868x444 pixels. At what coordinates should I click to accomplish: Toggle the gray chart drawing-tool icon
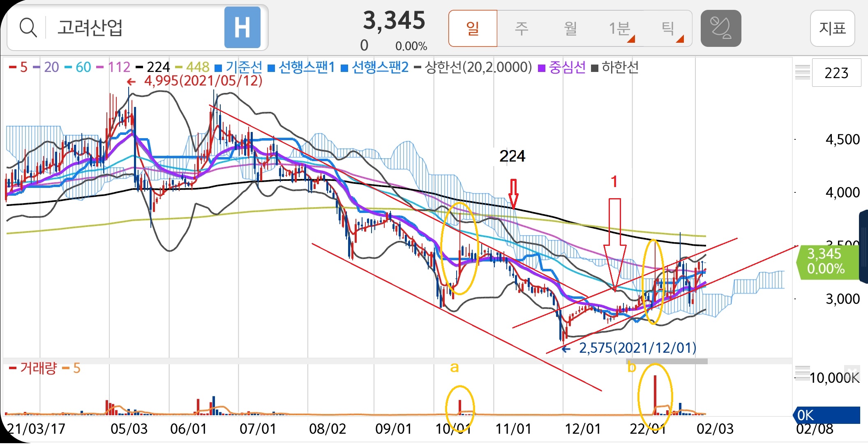[x=720, y=28]
